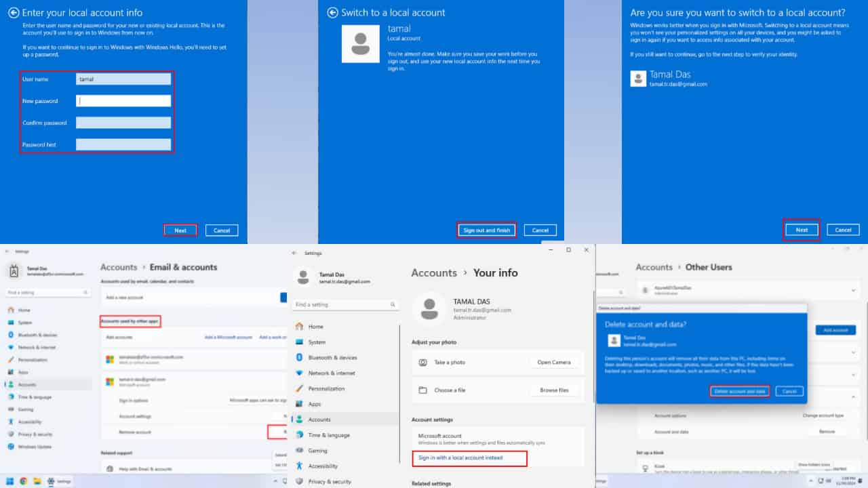Image resolution: width=868 pixels, height=488 pixels.
Task: Go back in the Your info Settings window
Action: click(294, 253)
